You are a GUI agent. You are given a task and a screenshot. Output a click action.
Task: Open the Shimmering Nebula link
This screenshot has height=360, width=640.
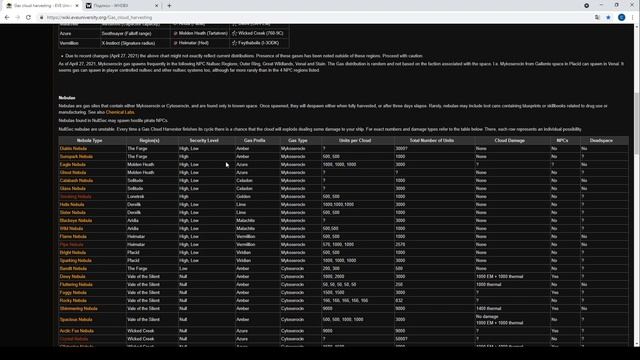(78, 309)
